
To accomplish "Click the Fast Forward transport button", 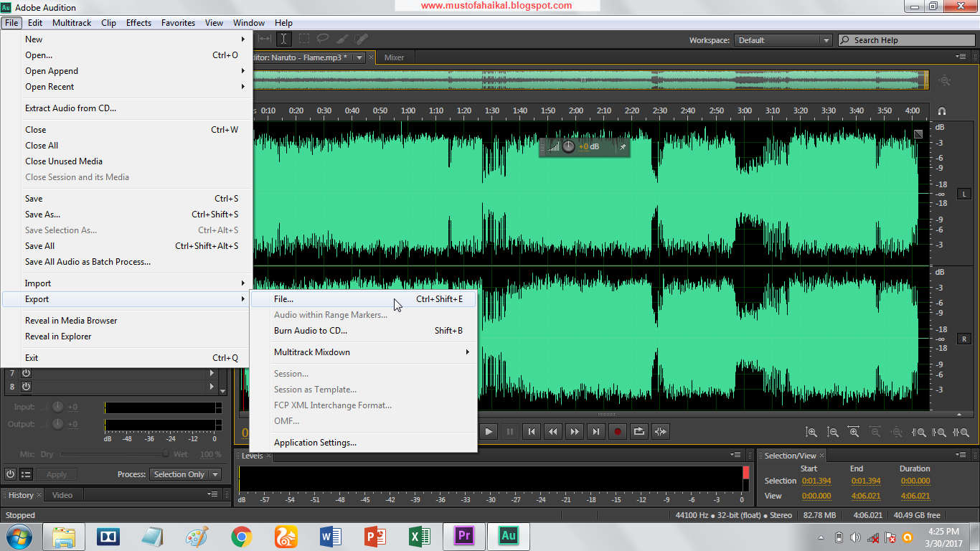I will 574,431.
